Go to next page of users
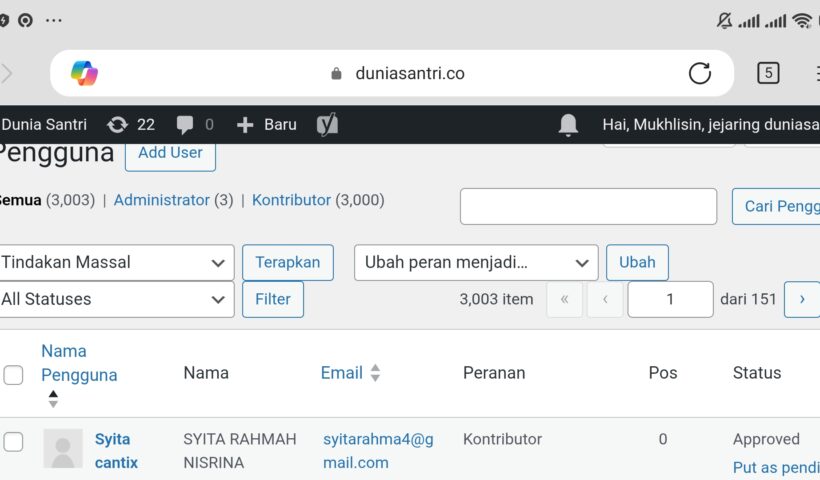Screen dimensions: 820x480 coord(801,299)
